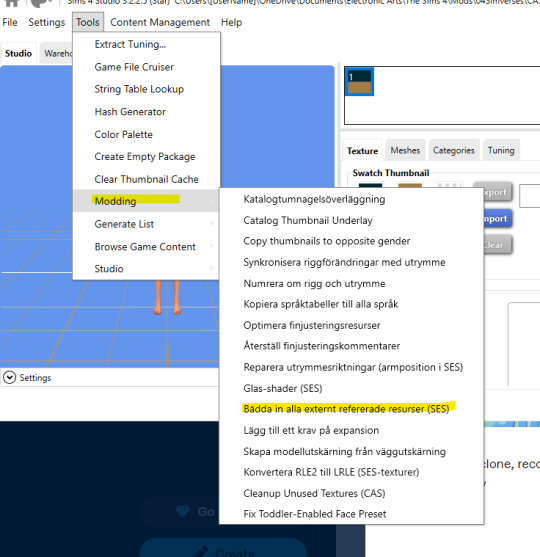Select swatch thumbnail number 1
The width and height of the screenshot is (540, 557).
pyautogui.click(x=360, y=82)
